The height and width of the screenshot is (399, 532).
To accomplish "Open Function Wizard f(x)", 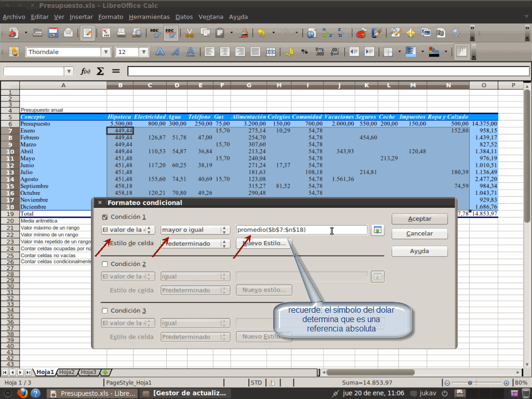I will tap(85, 71).
